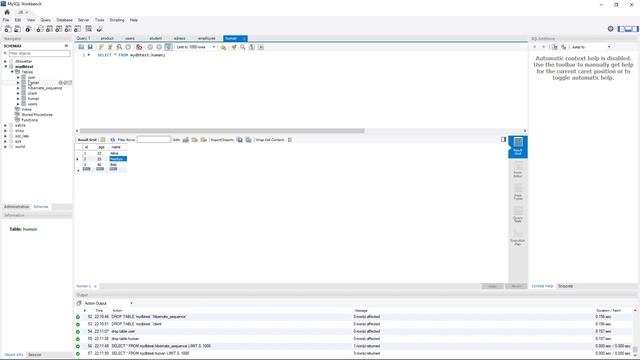Expand the user table node
Image resolution: width=640 pixels, height=360 pixels.
click(x=18, y=77)
